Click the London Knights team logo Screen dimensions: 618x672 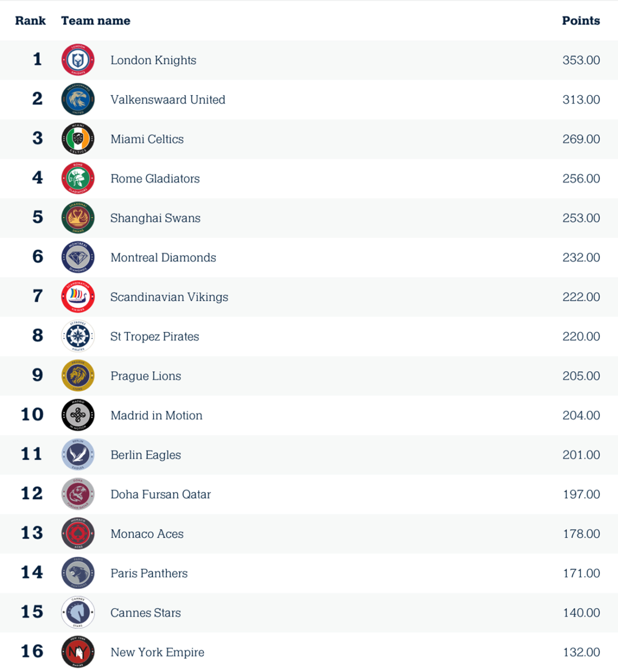(x=78, y=60)
